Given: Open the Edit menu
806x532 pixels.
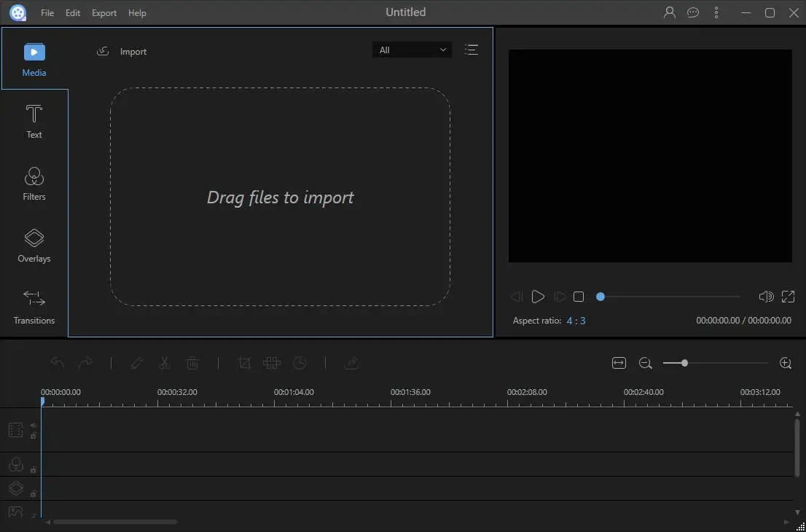Looking at the screenshot, I should point(73,13).
